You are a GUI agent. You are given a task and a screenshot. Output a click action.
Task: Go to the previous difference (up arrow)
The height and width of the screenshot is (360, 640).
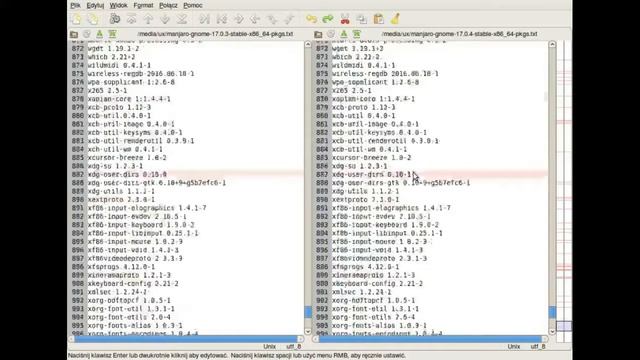(148, 19)
